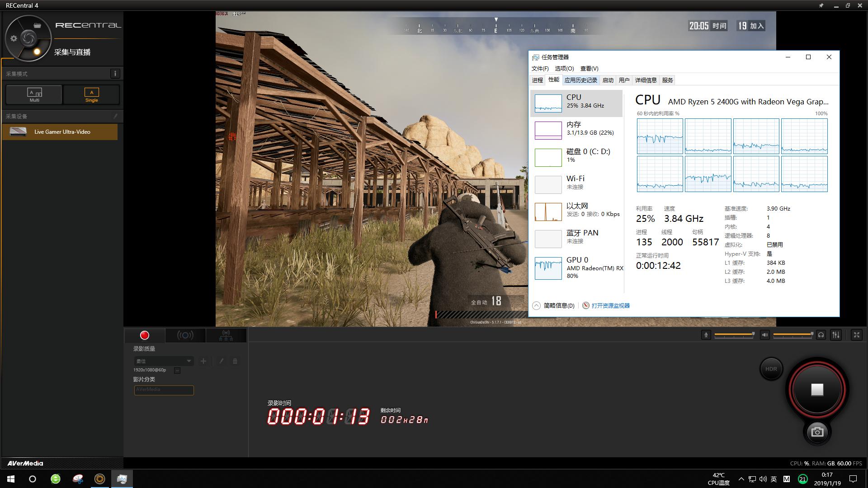Collapse to 简略信息(D) view

[x=554, y=306]
